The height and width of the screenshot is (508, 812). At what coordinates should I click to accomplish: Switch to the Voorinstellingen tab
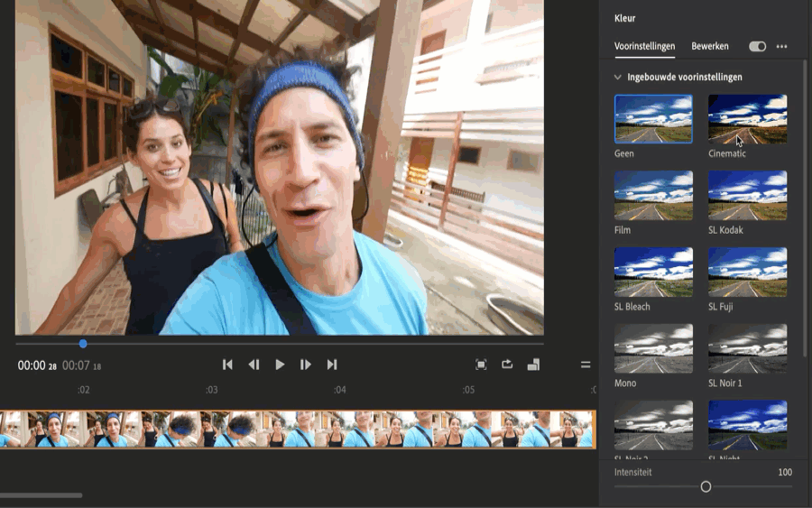[644, 46]
